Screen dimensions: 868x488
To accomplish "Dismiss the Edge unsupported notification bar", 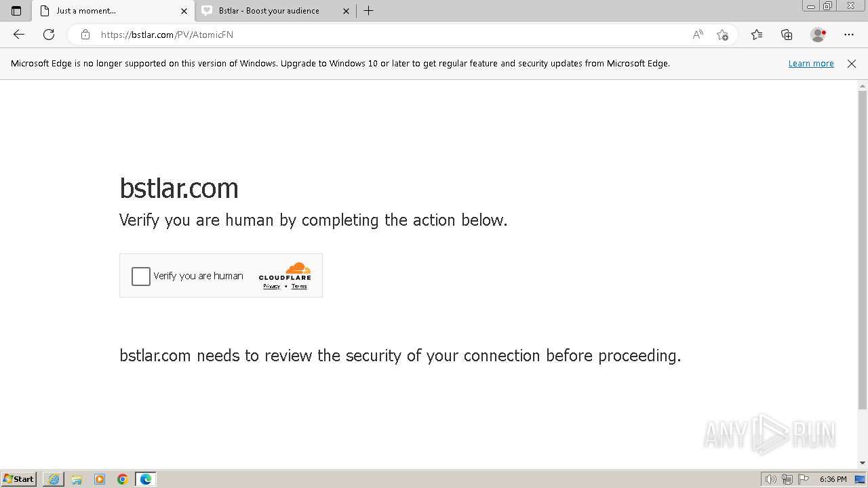I will pyautogui.click(x=852, y=64).
